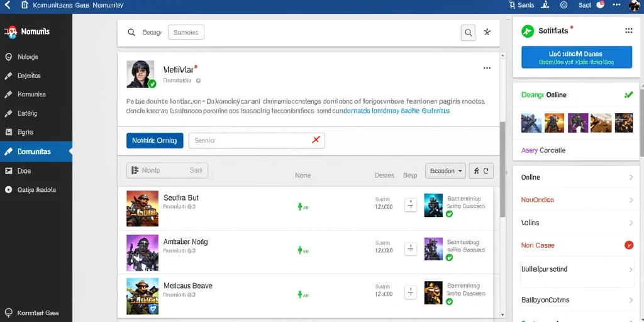Click the blue Nothirie Omiing button
The image size is (644, 322).
(x=155, y=140)
